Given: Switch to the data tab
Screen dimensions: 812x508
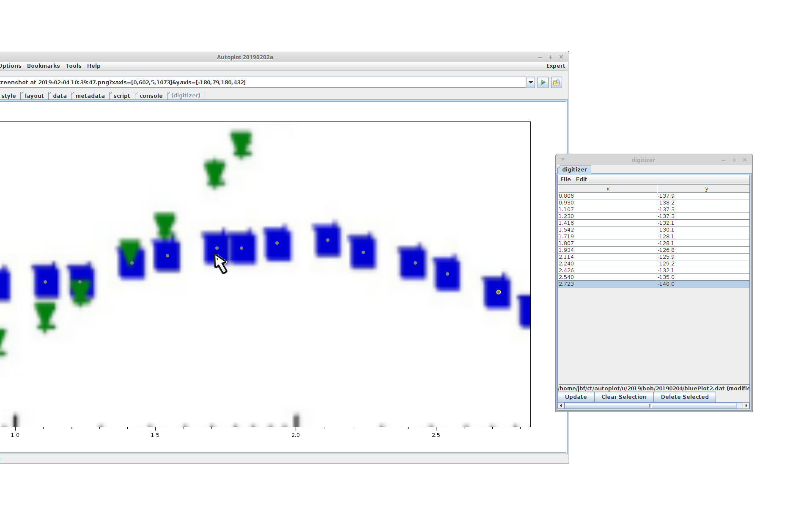Looking at the screenshot, I should [60, 96].
